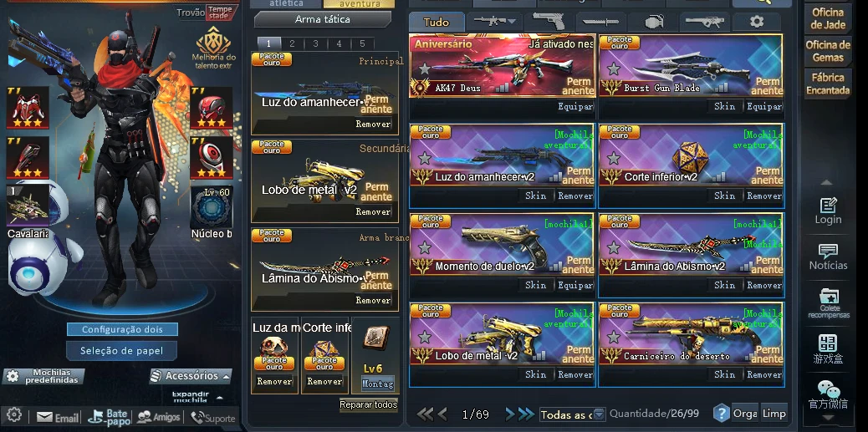Click the question mark help icon
Viewport: 868px width, 432px height.
(x=721, y=413)
